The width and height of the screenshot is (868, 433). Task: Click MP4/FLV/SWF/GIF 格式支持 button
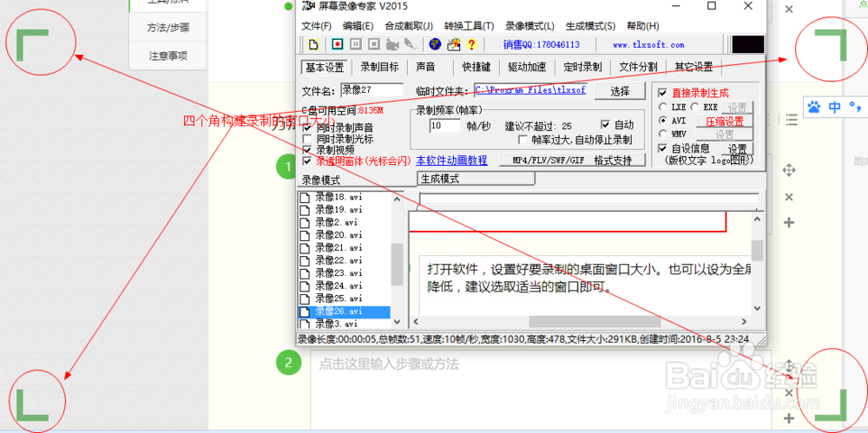572,161
